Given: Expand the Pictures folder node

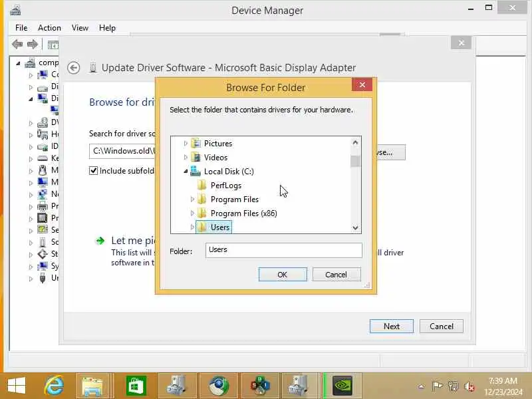Looking at the screenshot, I should pos(186,144).
